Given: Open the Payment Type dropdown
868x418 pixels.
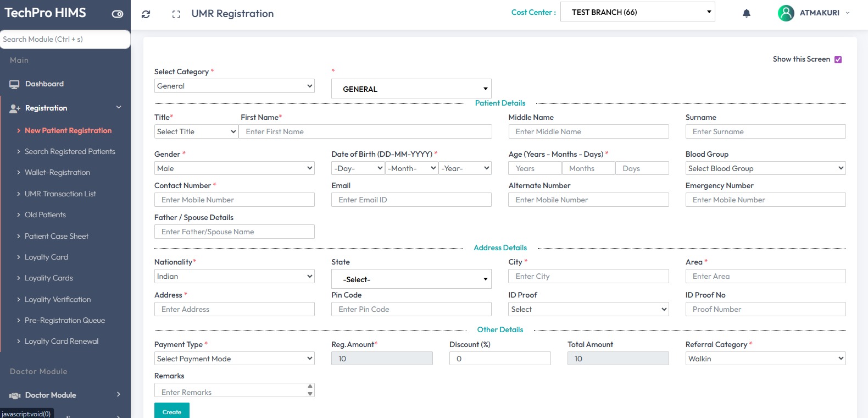Looking at the screenshot, I should 235,359.
